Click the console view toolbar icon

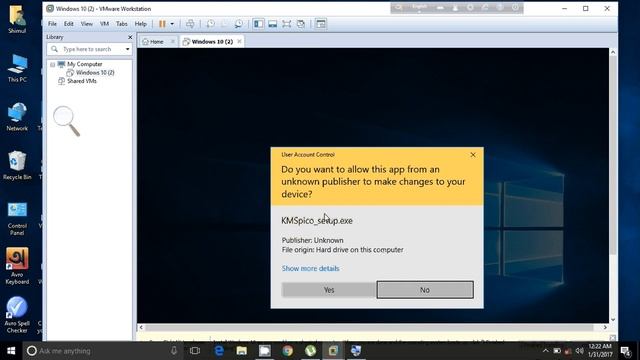(x=321, y=24)
